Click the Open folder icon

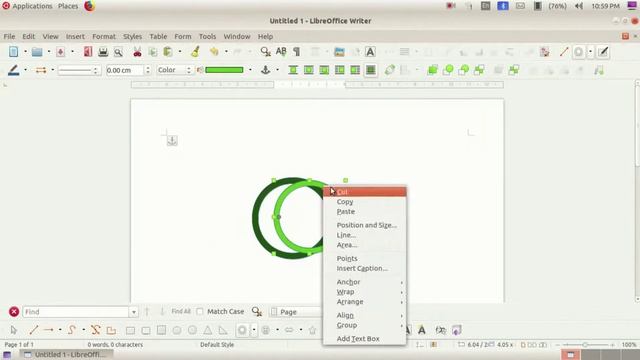tap(37, 52)
